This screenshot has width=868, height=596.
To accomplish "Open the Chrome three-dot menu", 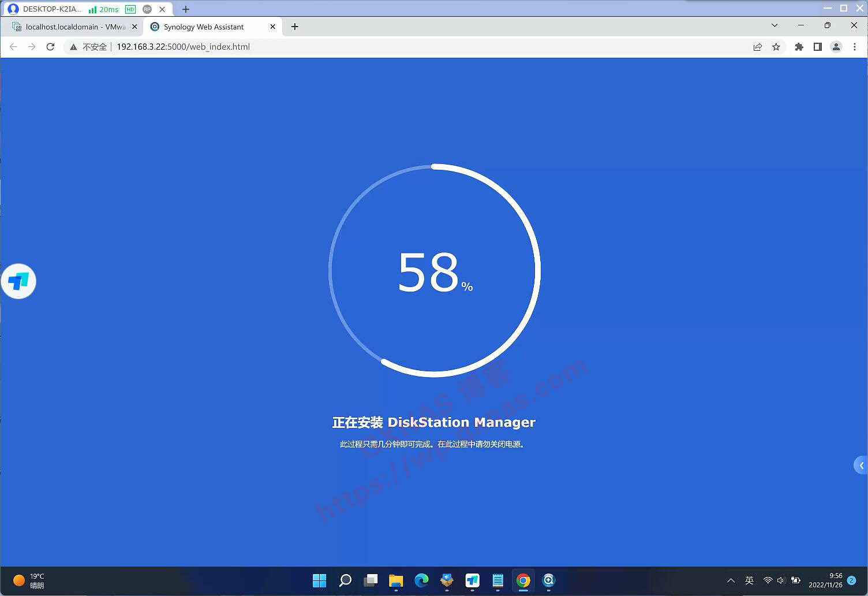I will click(855, 47).
